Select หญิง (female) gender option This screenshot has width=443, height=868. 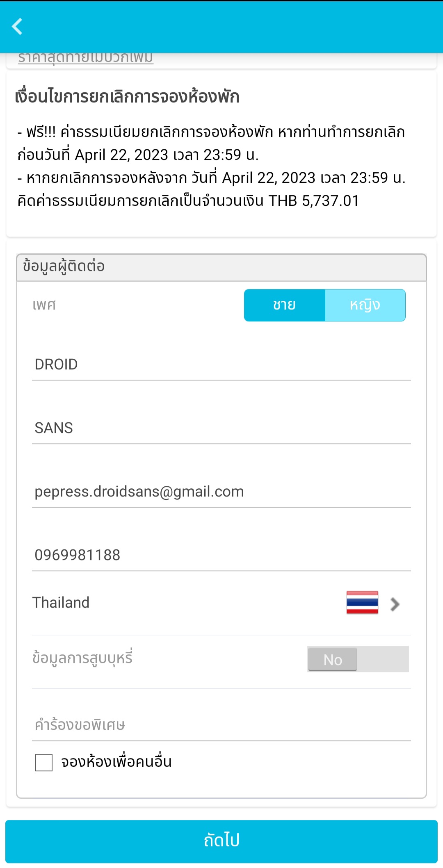[365, 305]
